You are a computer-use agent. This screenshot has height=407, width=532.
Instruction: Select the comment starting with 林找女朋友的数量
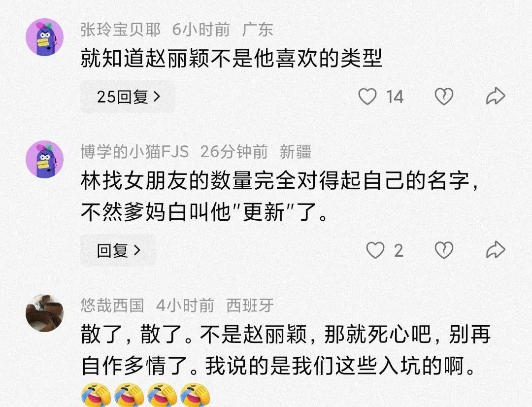click(280, 196)
